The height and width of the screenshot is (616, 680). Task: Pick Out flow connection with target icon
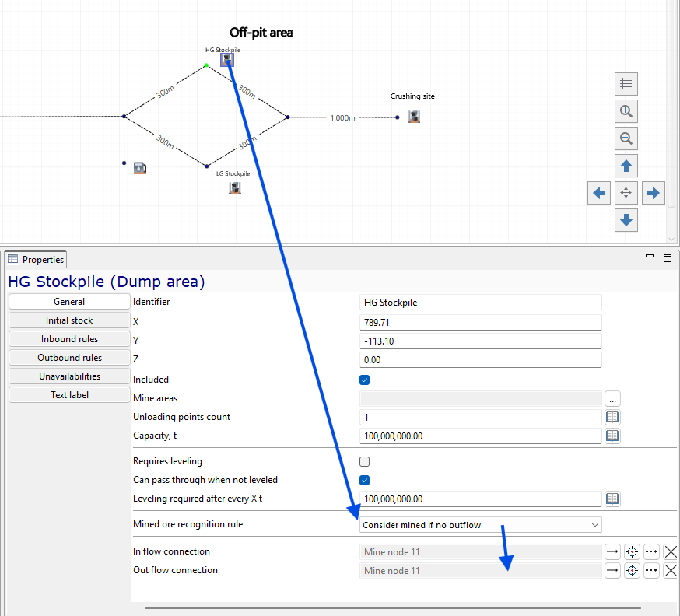(x=632, y=570)
